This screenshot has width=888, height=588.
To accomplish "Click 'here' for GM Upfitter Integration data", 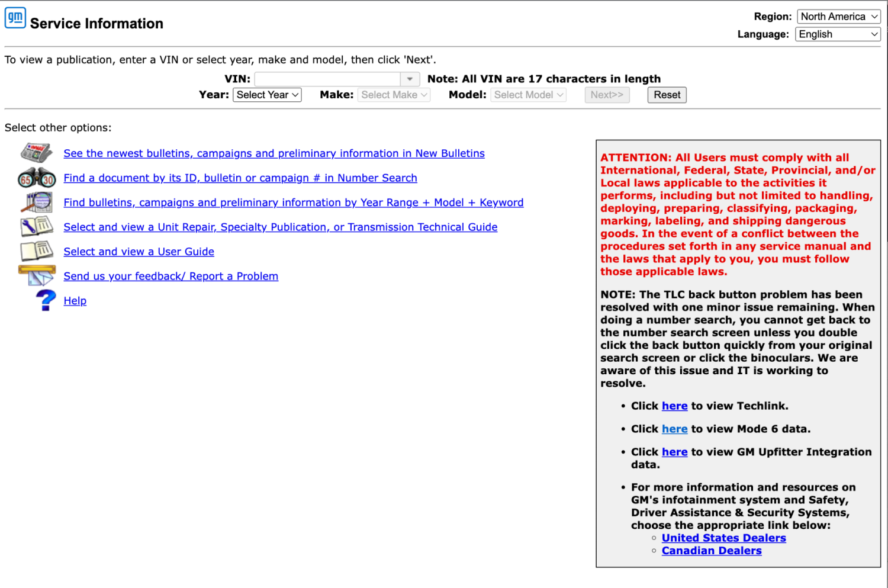I will pos(674,452).
